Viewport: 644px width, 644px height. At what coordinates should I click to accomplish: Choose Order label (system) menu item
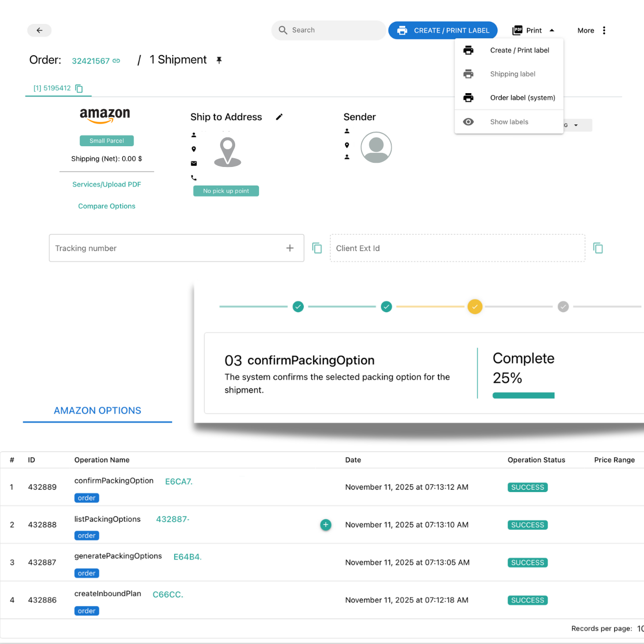pyautogui.click(x=522, y=98)
